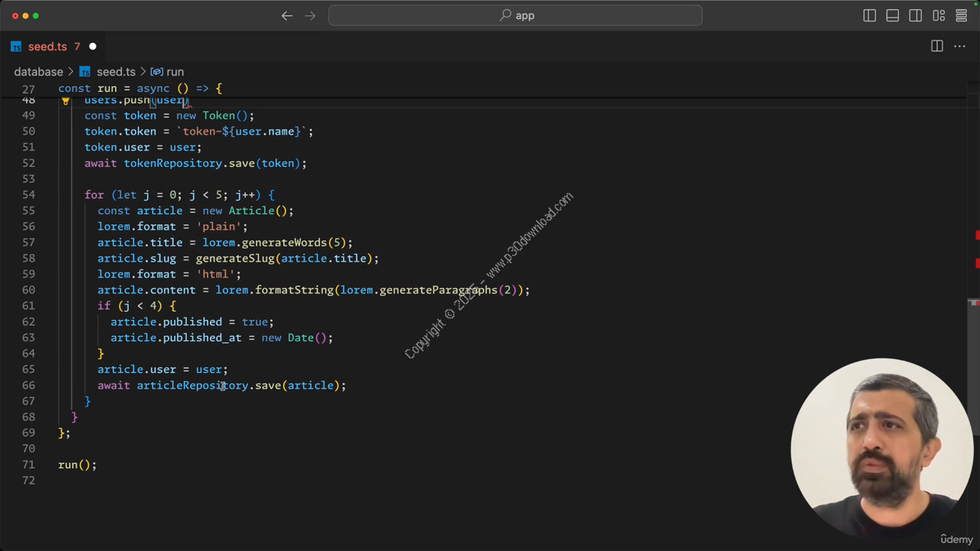Click 'Article()' on line 55

tap(257, 210)
